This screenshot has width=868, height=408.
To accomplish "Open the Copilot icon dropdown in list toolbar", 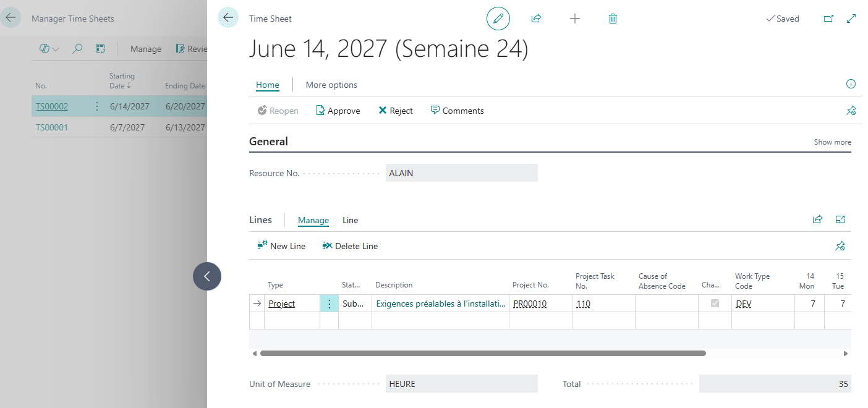I will pos(49,49).
